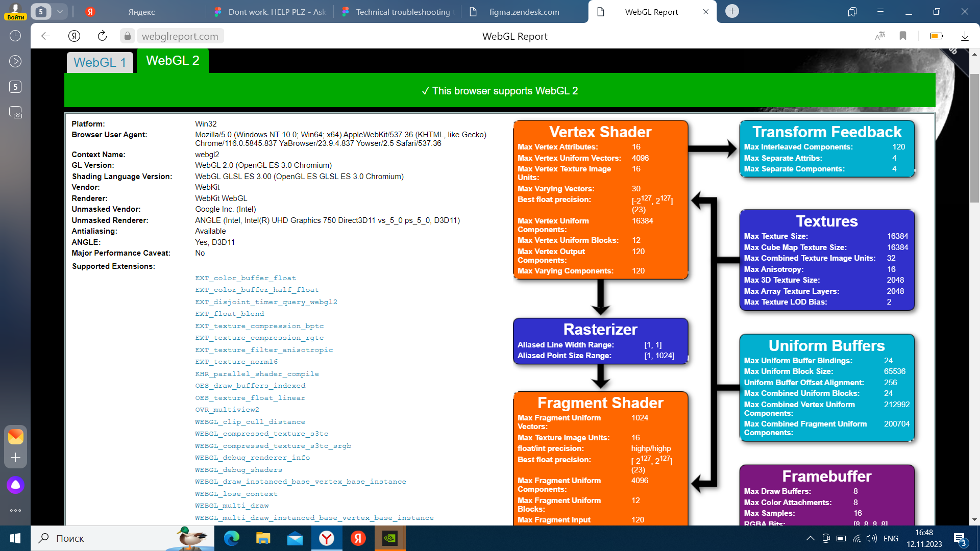Open WEBGL_lose_context extension link
The height and width of the screenshot is (551, 980).
click(x=236, y=494)
